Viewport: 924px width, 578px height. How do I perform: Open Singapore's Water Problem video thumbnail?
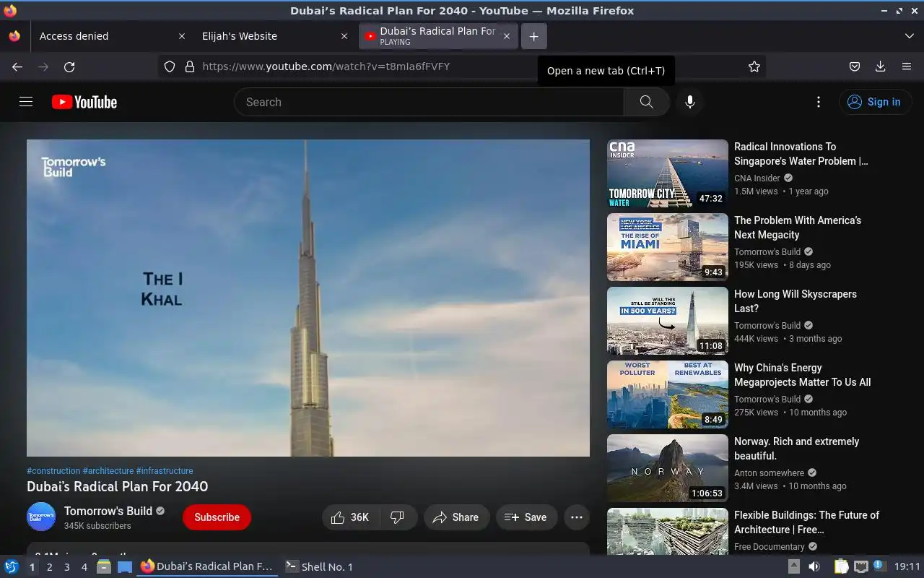(668, 173)
